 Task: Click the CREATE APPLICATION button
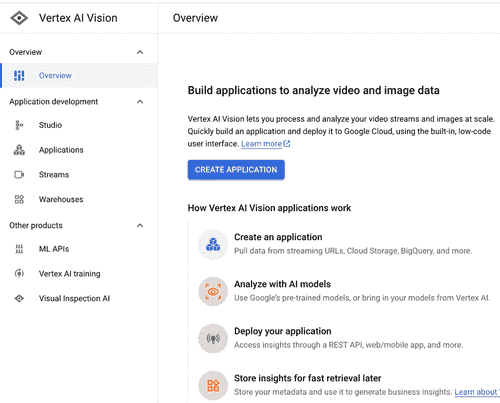(x=236, y=170)
